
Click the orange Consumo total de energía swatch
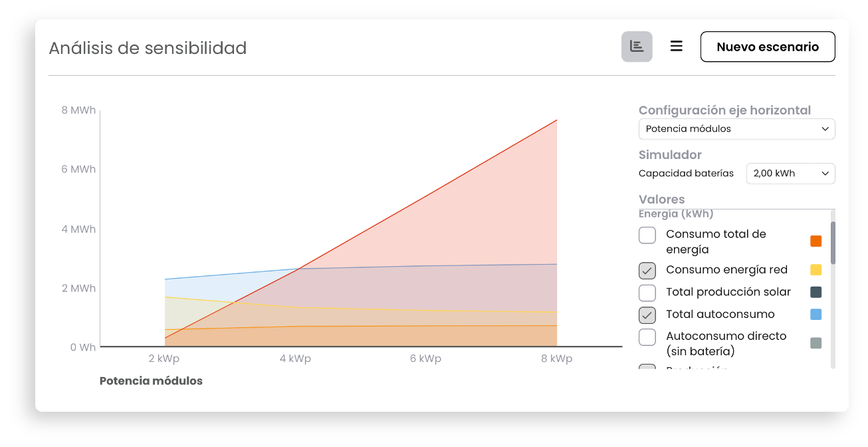click(x=815, y=241)
